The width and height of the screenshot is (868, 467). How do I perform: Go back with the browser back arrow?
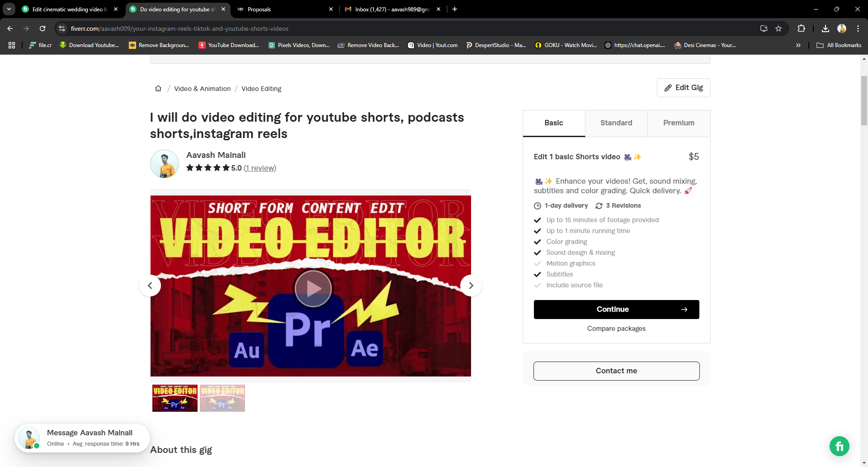click(x=10, y=29)
